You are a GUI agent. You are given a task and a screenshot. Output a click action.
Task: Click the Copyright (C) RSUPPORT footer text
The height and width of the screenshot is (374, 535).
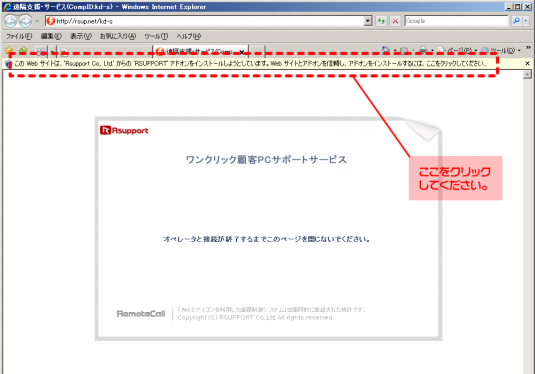(255, 318)
